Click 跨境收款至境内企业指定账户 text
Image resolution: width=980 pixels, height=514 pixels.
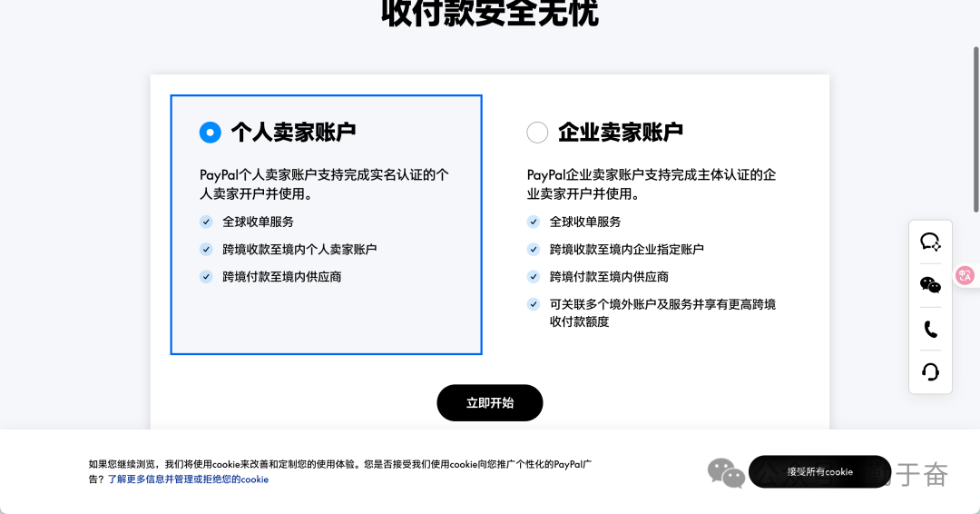click(x=627, y=250)
